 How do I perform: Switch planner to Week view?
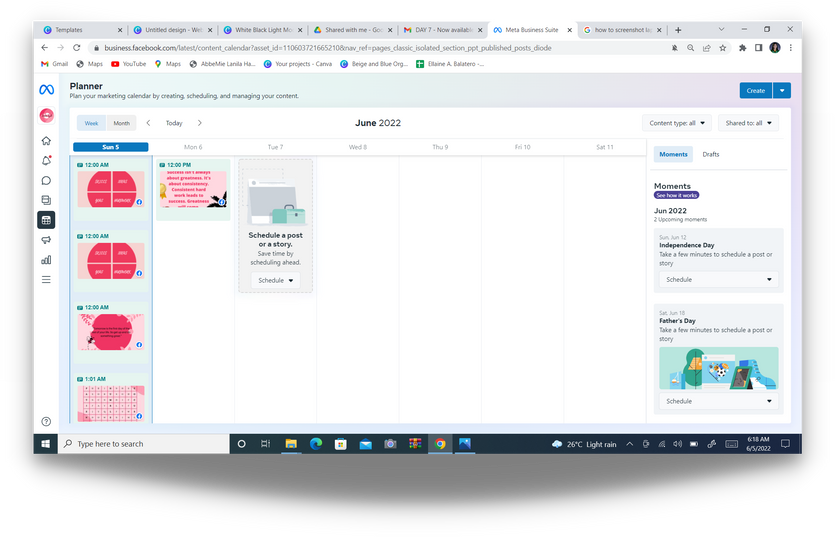92,123
